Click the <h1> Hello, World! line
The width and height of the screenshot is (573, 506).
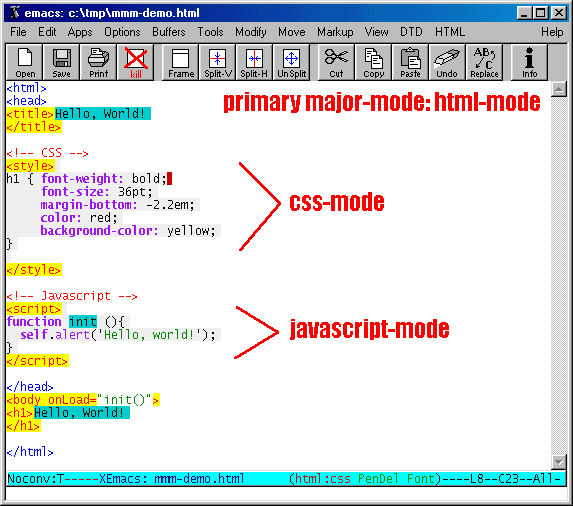68,413
